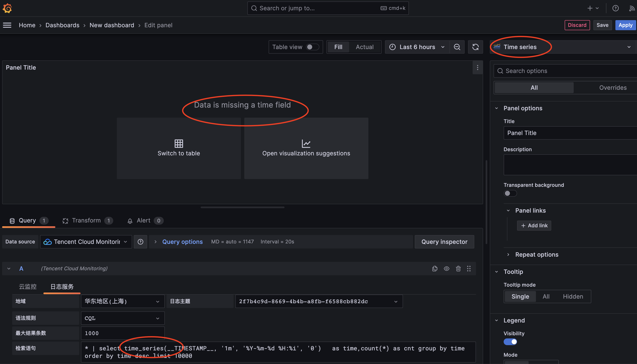This screenshot has height=364, width=637.
Task: Click the search magnifier in top bar
Action: (x=254, y=8)
